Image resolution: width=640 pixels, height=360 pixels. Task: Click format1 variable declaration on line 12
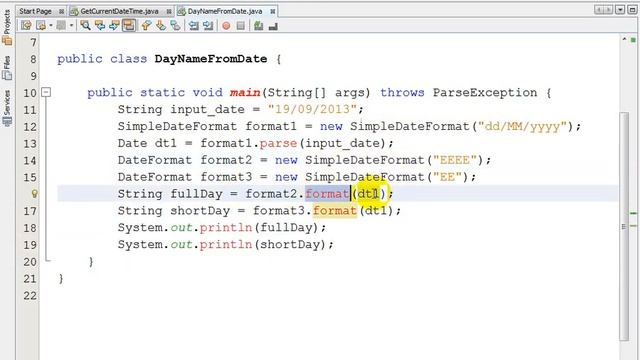(x=271, y=127)
